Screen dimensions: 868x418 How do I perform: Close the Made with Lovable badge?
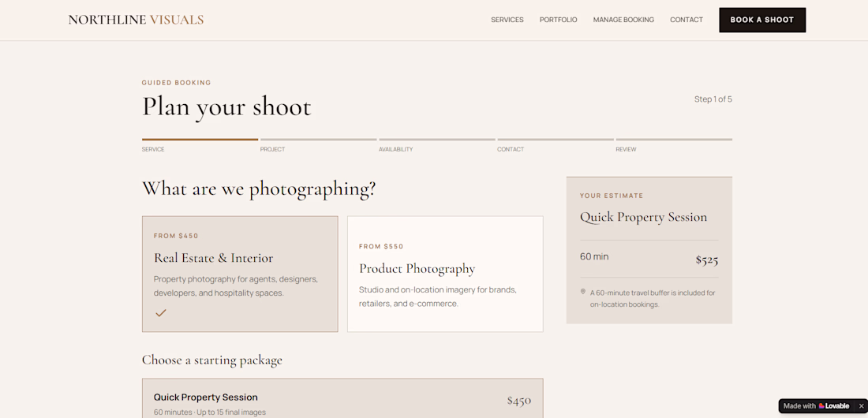[x=860, y=406]
